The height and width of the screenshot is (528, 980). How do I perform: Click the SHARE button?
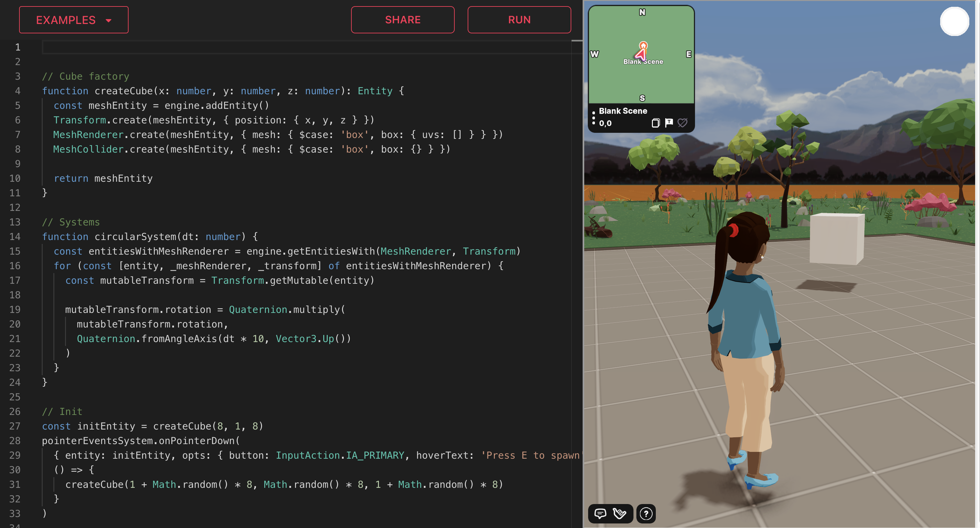pos(403,19)
